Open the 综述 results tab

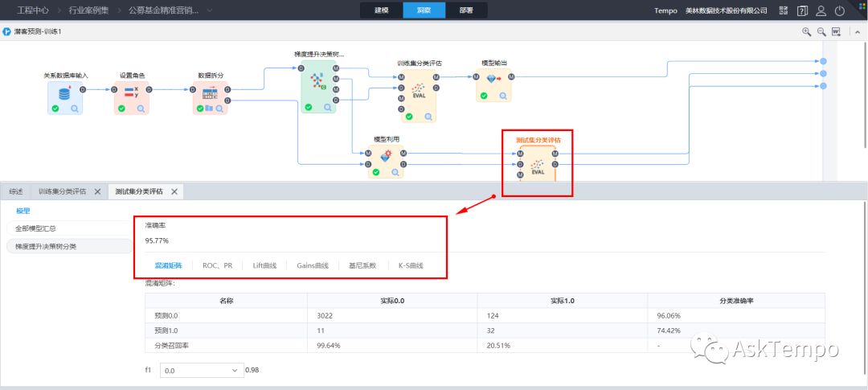click(x=16, y=191)
